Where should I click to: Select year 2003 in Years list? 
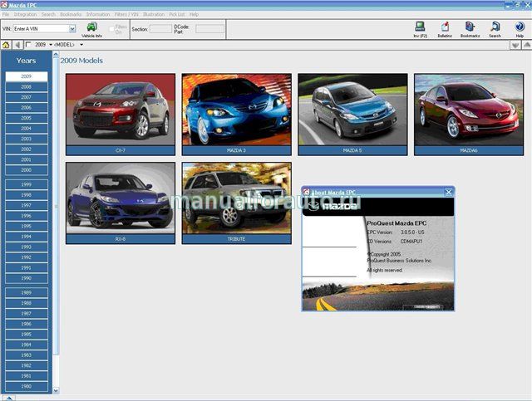[x=27, y=139]
